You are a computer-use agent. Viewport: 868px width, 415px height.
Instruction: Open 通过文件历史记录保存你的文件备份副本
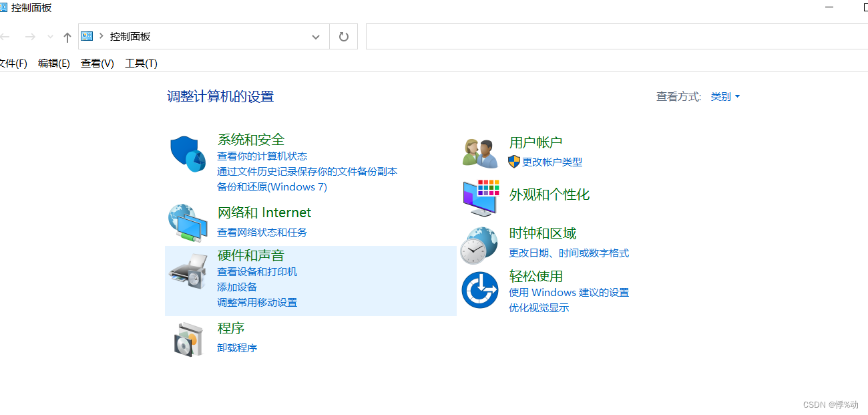pyautogui.click(x=307, y=171)
